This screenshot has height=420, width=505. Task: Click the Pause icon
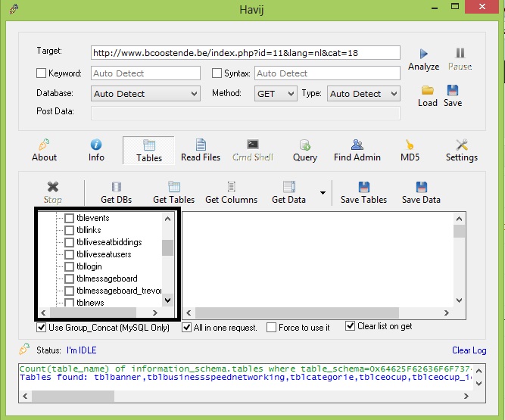point(460,53)
